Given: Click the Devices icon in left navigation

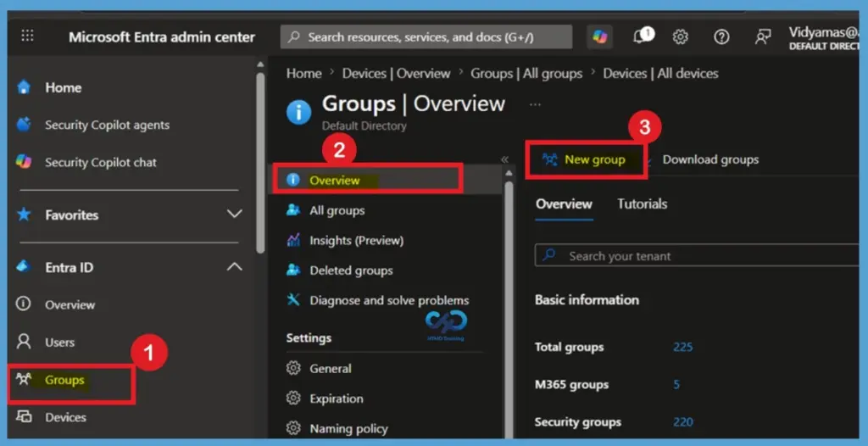Looking at the screenshot, I should [x=24, y=416].
